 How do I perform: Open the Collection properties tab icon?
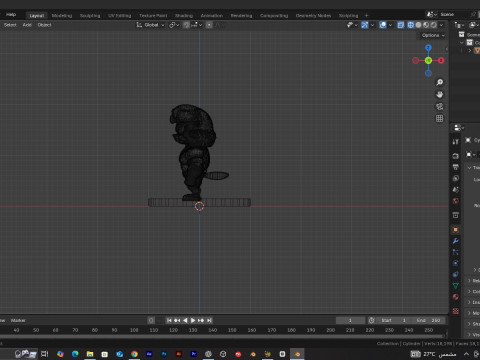pos(456,215)
